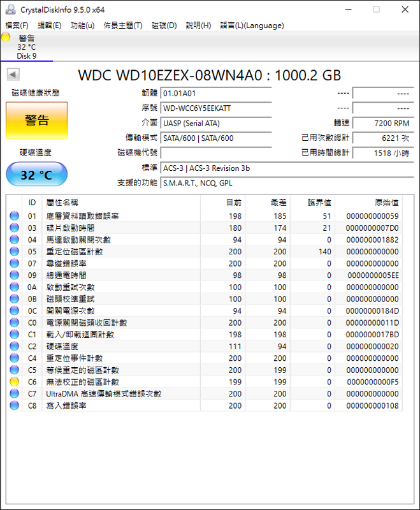The width and height of the screenshot is (420, 510).
Task: Click the interface field UASP (Serial ATA)
Action: (x=216, y=123)
